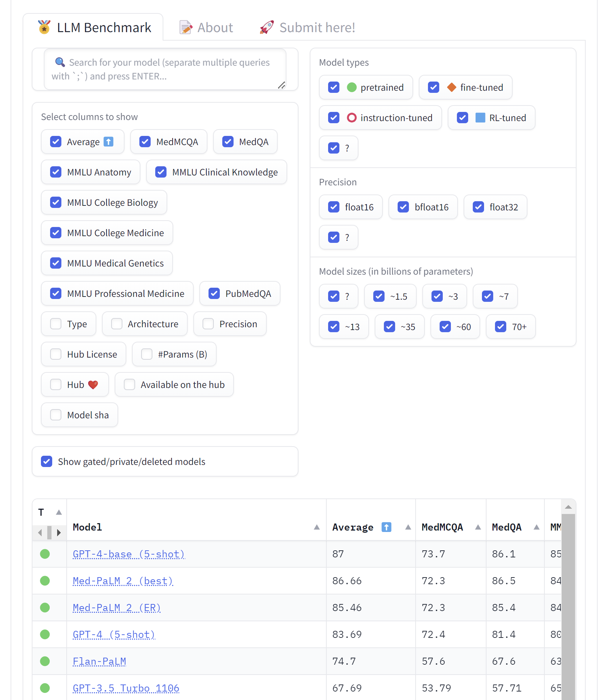616x700 pixels.
Task: Uncheck float16 precision filter
Action: (334, 207)
